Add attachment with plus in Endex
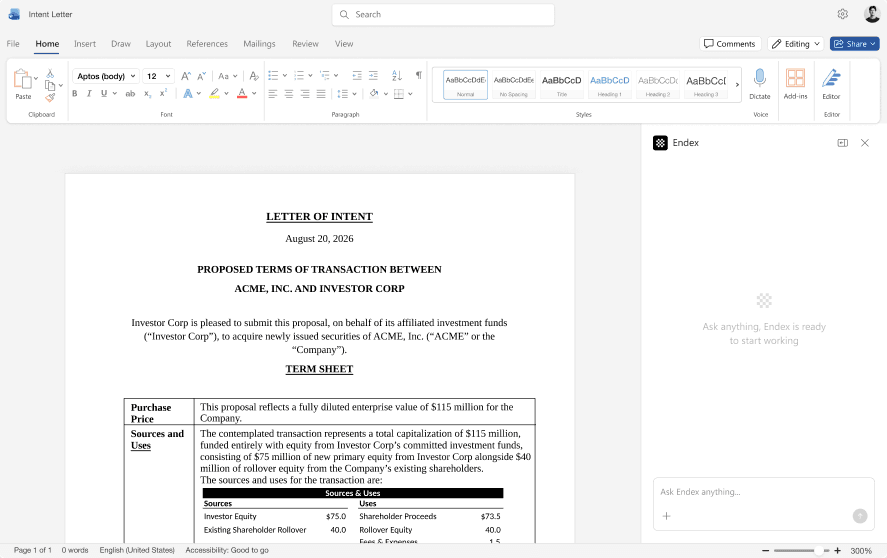 coord(666,516)
